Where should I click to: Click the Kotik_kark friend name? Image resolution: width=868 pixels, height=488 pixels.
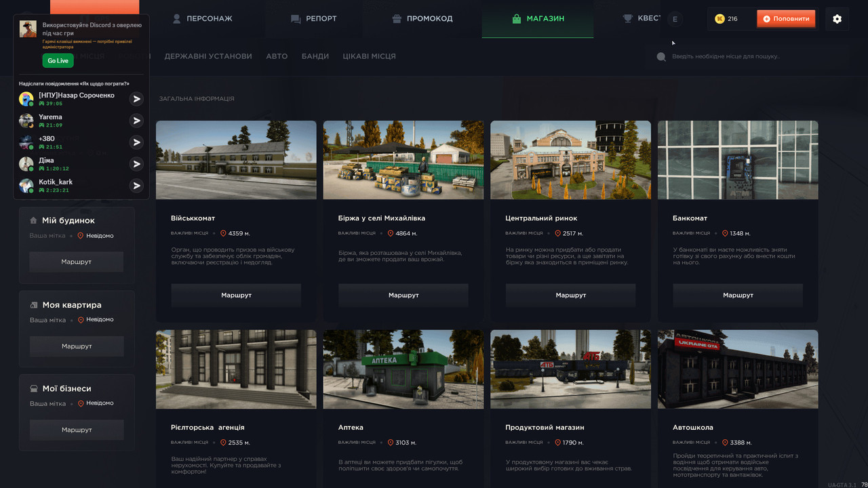point(56,182)
